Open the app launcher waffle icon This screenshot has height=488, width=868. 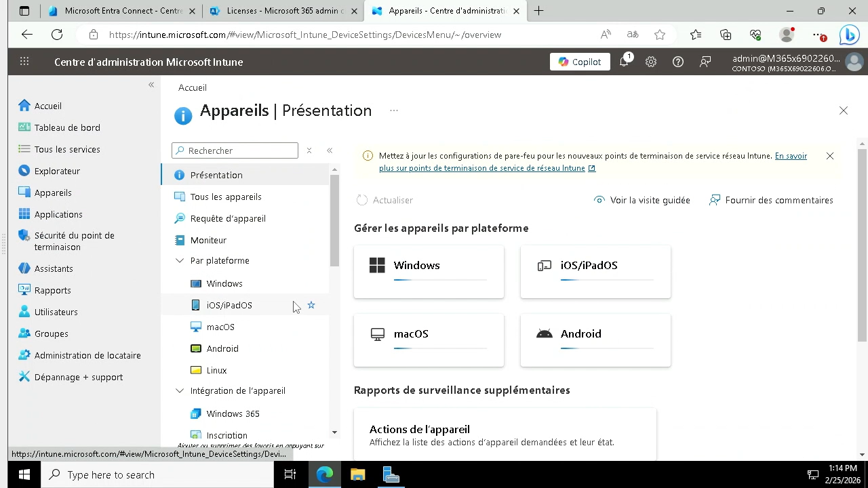[x=24, y=62]
